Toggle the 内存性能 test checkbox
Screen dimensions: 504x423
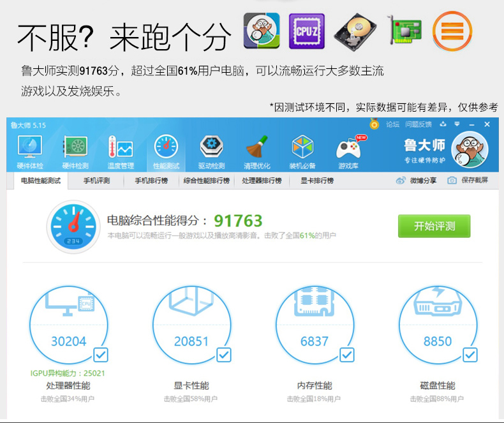pyautogui.click(x=347, y=355)
